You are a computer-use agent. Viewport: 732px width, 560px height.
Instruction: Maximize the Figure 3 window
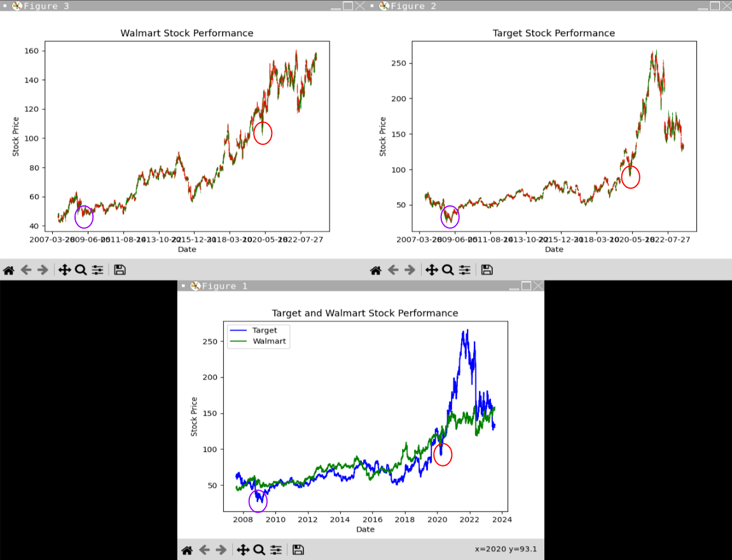(348, 6)
